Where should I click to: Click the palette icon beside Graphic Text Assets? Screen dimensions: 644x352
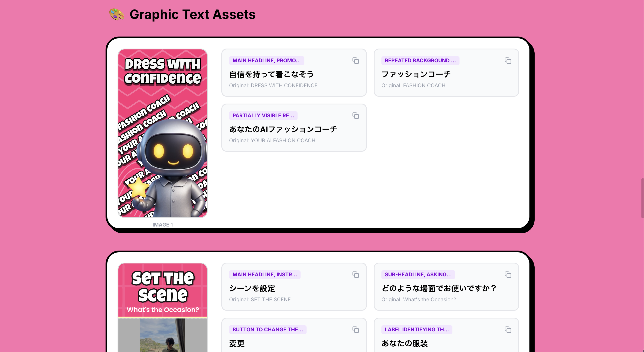(116, 14)
